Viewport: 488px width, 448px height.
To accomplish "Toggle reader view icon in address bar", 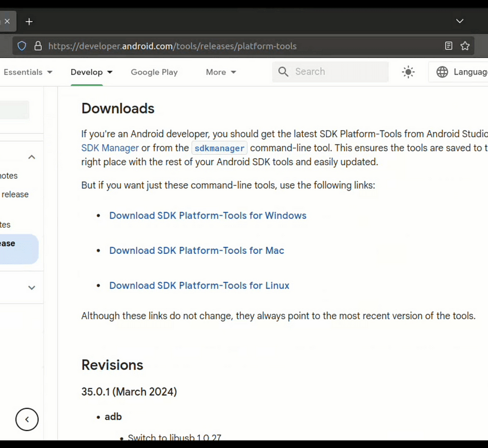I will (448, 46).
